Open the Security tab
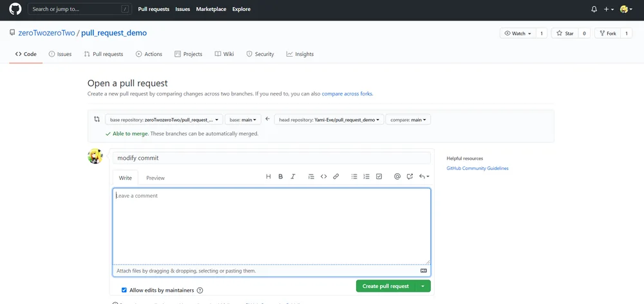The image size is (644, 304). 260,54
